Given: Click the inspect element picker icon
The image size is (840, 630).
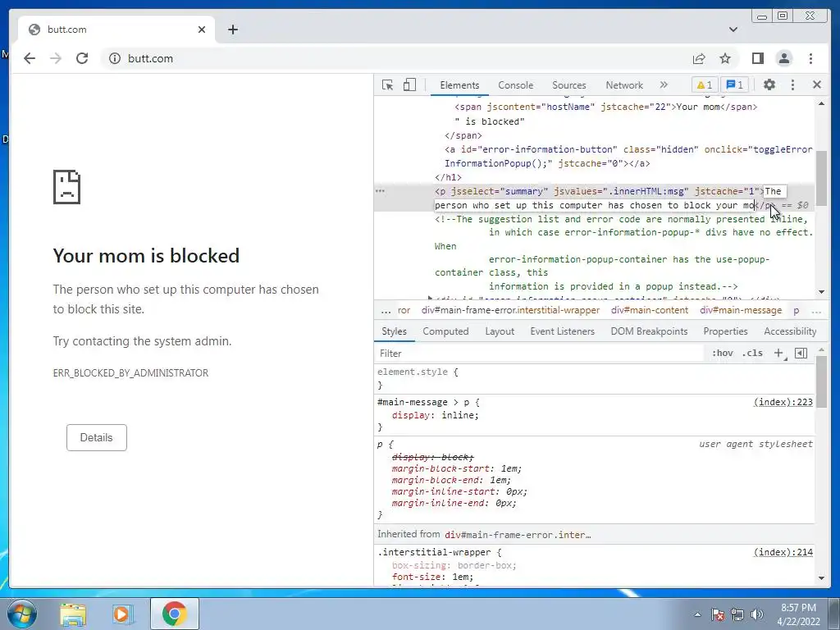Looking at the screenshot, I should 387,84.
